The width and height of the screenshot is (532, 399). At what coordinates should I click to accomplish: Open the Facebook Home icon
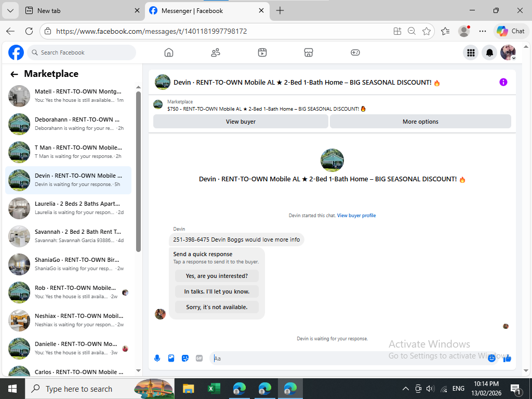point(169,52)
